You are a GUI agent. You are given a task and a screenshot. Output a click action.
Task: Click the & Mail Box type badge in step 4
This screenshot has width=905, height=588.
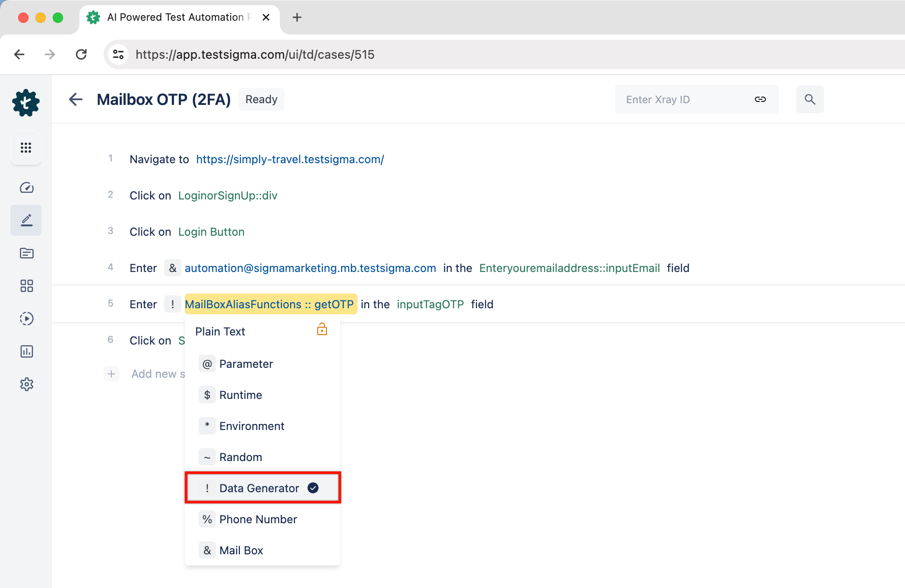click(173, 268)
